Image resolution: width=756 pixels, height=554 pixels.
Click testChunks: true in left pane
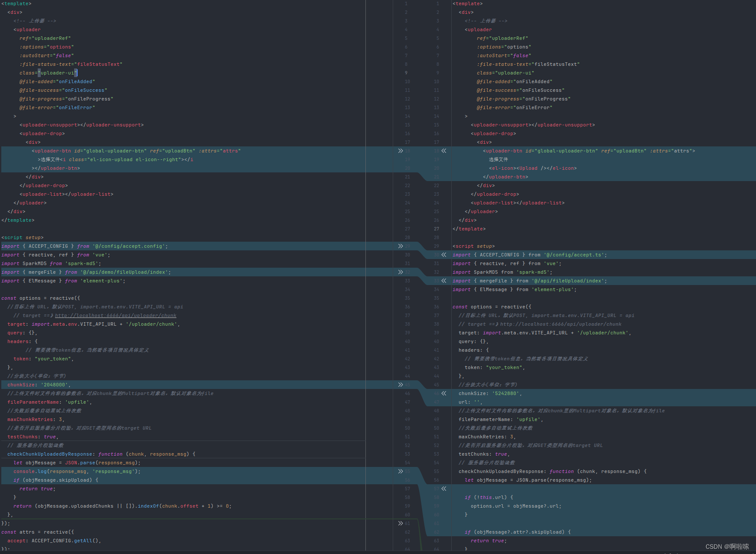tap(33, 437)
